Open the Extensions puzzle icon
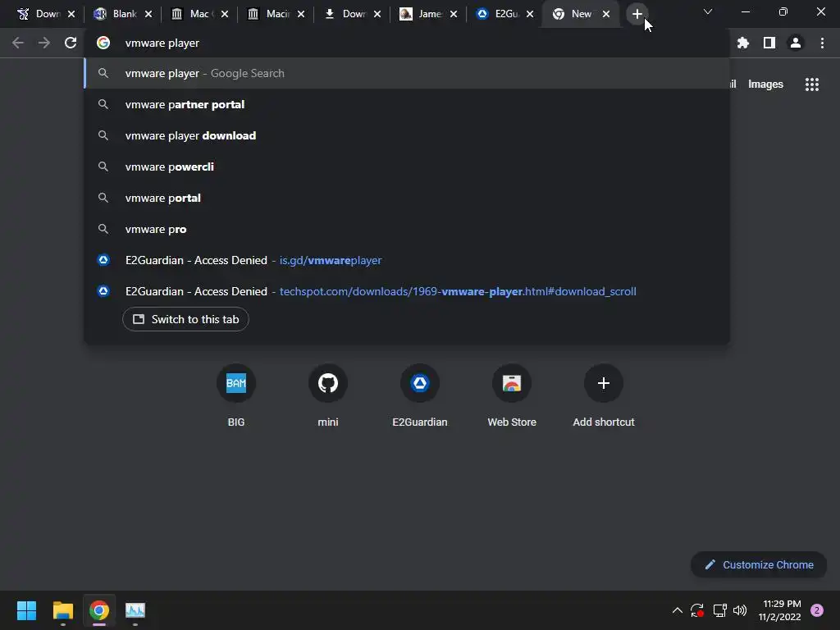The height and width of the screenshot is (630, 840). [x=743, y=43]
